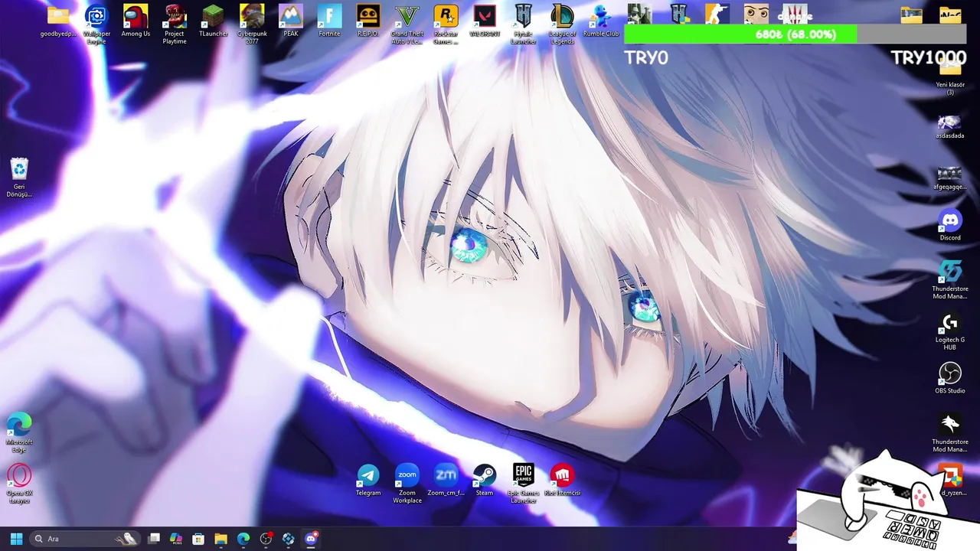Select the Hytale Launcher icon
The height and width of the screenshot is (551, 980).
click(x=524, y=15)
